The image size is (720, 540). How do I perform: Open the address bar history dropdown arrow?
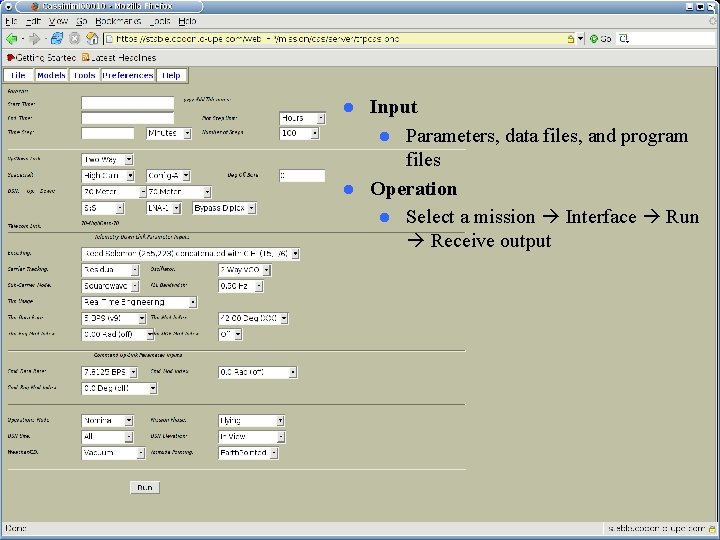point(580,39)
